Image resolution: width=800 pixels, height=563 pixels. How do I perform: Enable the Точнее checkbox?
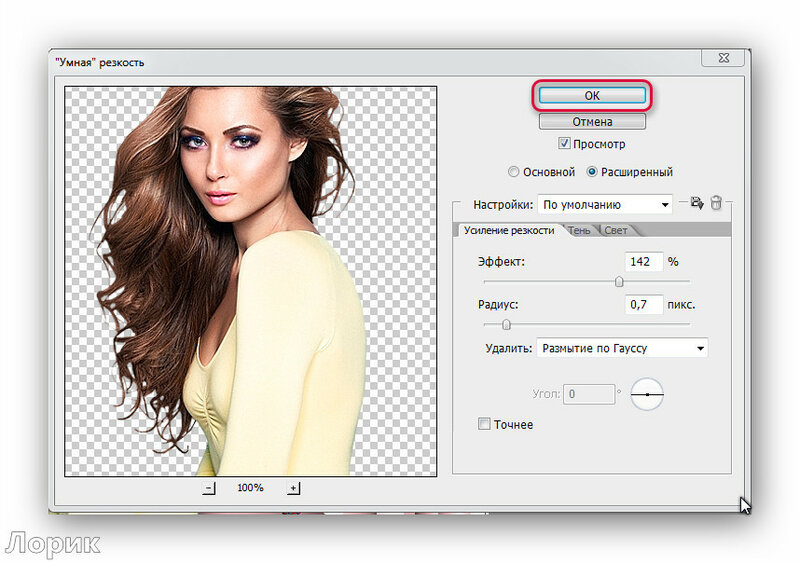click(x=484, y=424)
